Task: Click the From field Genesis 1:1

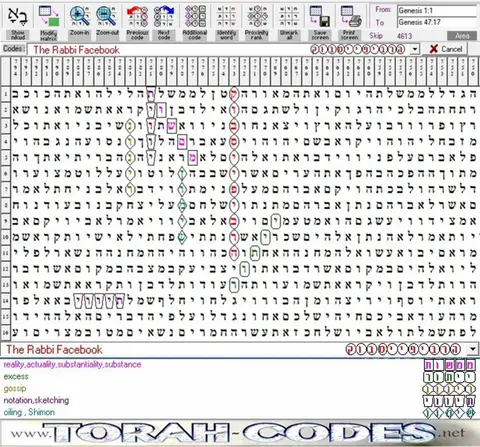Action: [x=436, y=11]
